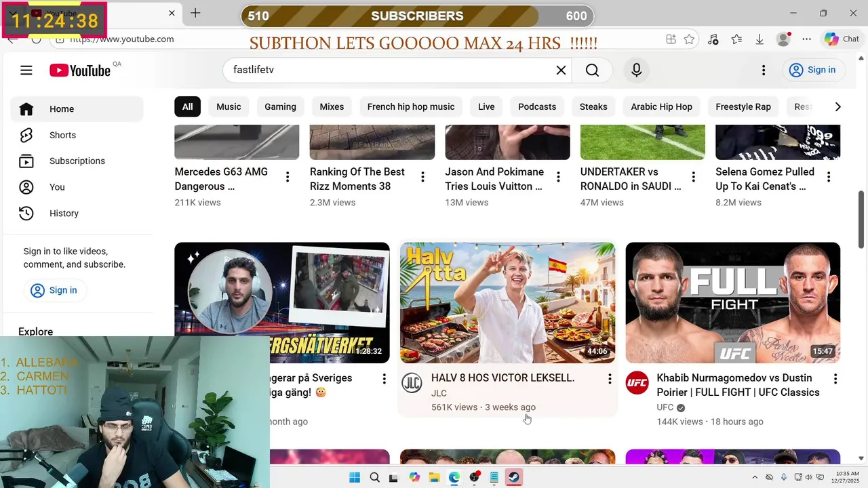The image size is (868, 488).
Task: Select the Arabic Hip Hop chip
Action: coord(661,106)
